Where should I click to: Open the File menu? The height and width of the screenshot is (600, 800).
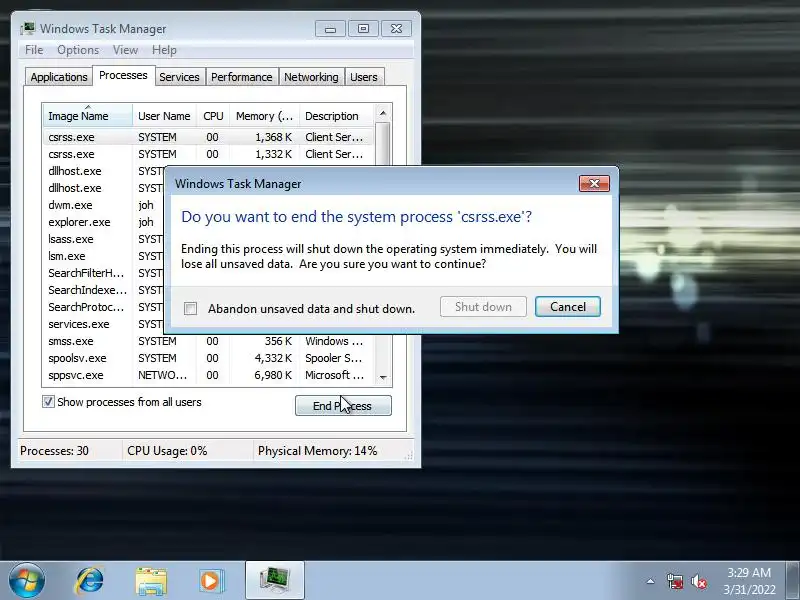(x=34, y=50)
